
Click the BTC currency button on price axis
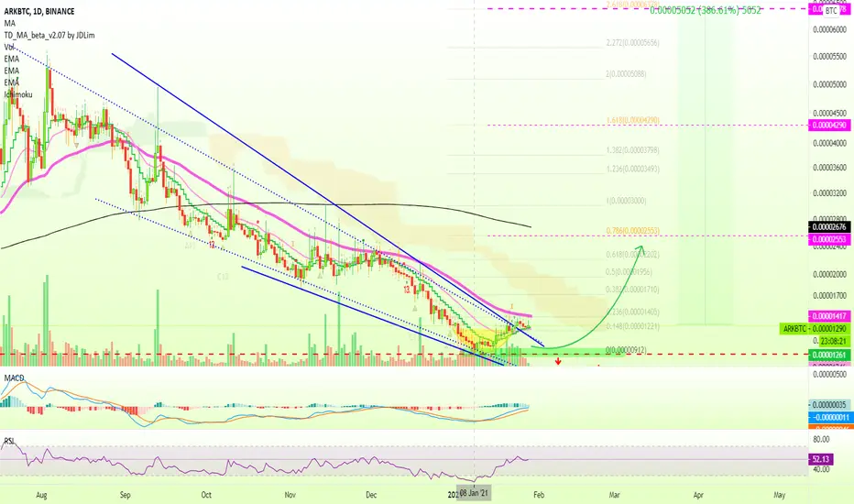(x=831, y=10)
